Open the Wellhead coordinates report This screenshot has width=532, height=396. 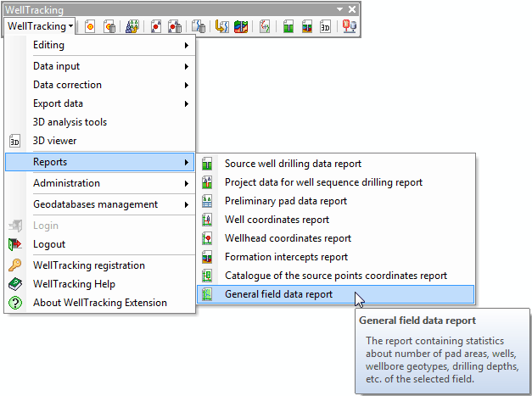coord(335,238)
